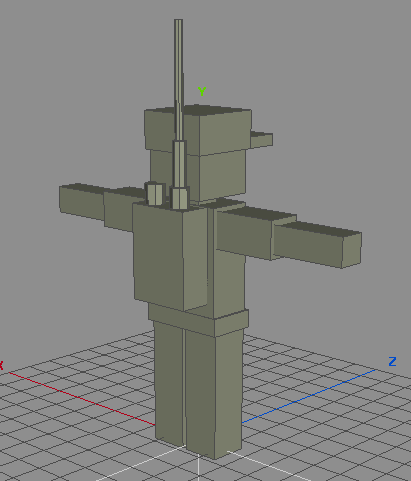This screenshot has width=411, height=481.
Task: Select the waist belt block
Action: click(x=198, y=319)
